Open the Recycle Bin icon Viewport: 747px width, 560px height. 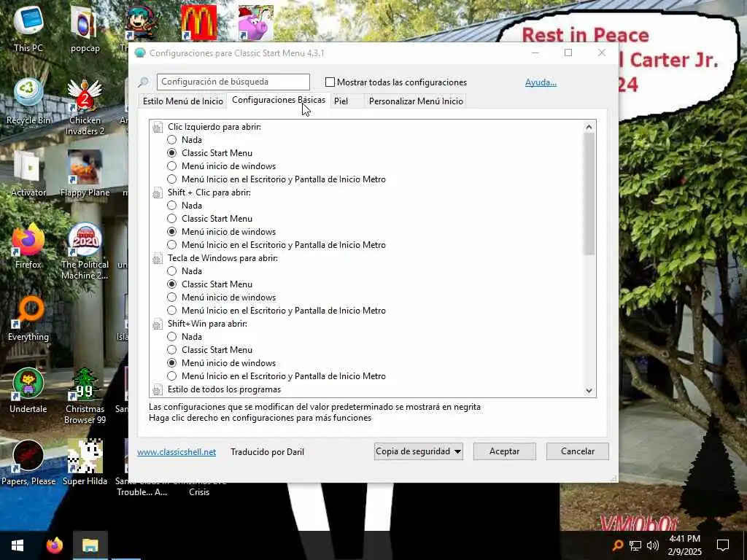point(28,101)
